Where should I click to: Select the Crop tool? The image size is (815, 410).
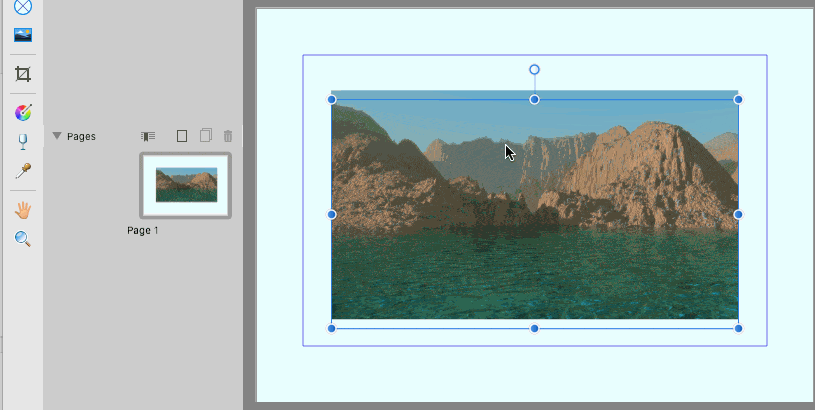[23, 74]
